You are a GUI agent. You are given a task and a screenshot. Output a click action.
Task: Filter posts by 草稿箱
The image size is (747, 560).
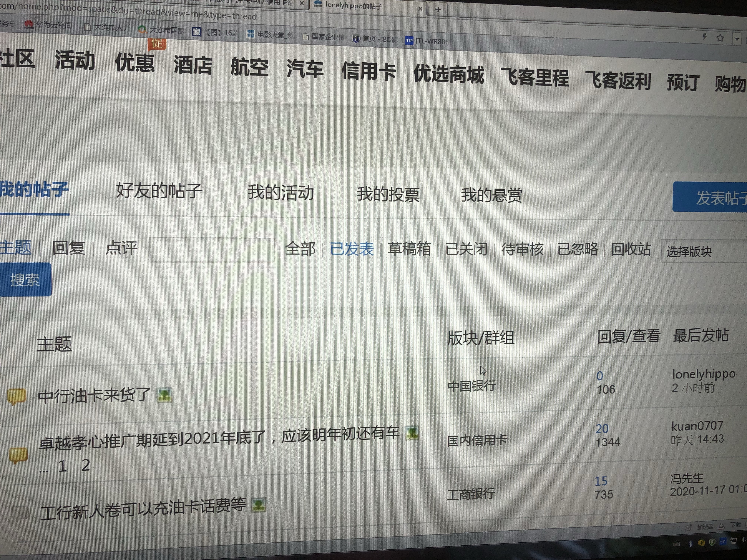point(409,249)
